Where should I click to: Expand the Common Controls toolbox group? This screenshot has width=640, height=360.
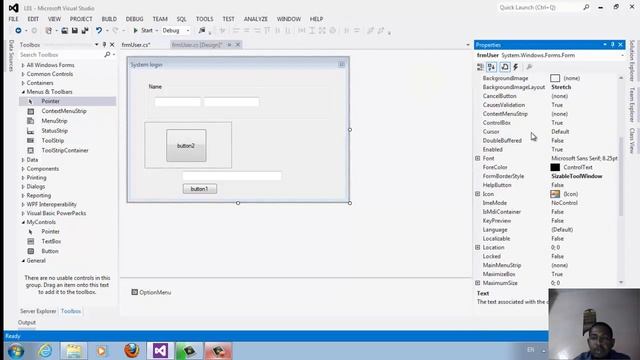[x=23, y=74]
